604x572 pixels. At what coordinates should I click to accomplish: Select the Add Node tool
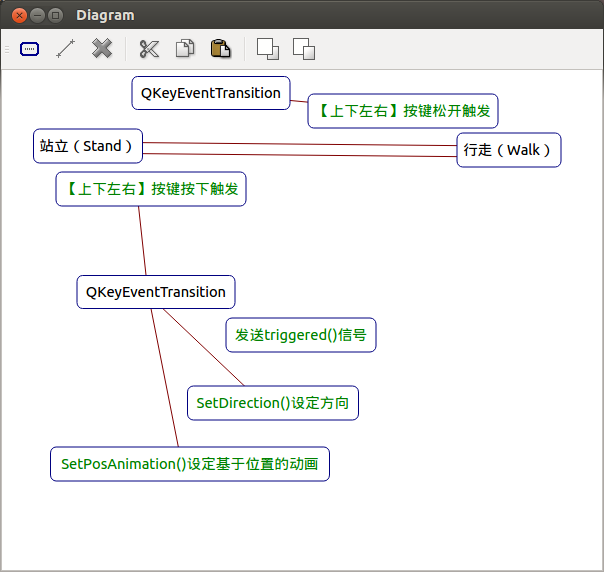pos(29,49)
